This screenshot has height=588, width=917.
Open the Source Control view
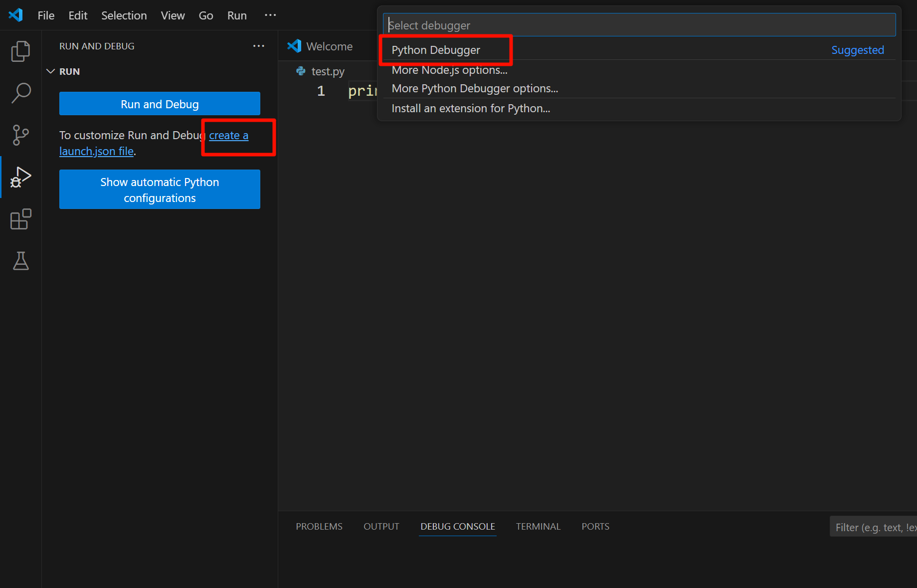click(x=20, y=135)
